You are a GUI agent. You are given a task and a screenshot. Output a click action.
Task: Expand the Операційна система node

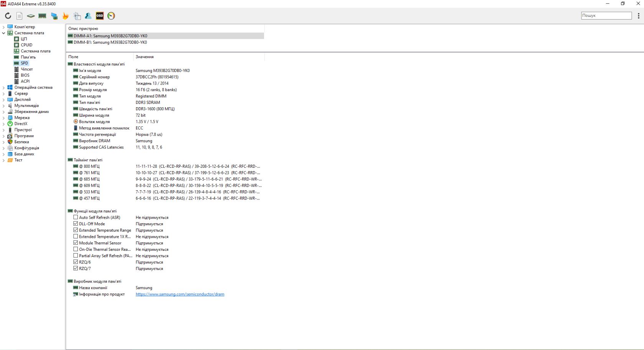[x=3, y=88]
